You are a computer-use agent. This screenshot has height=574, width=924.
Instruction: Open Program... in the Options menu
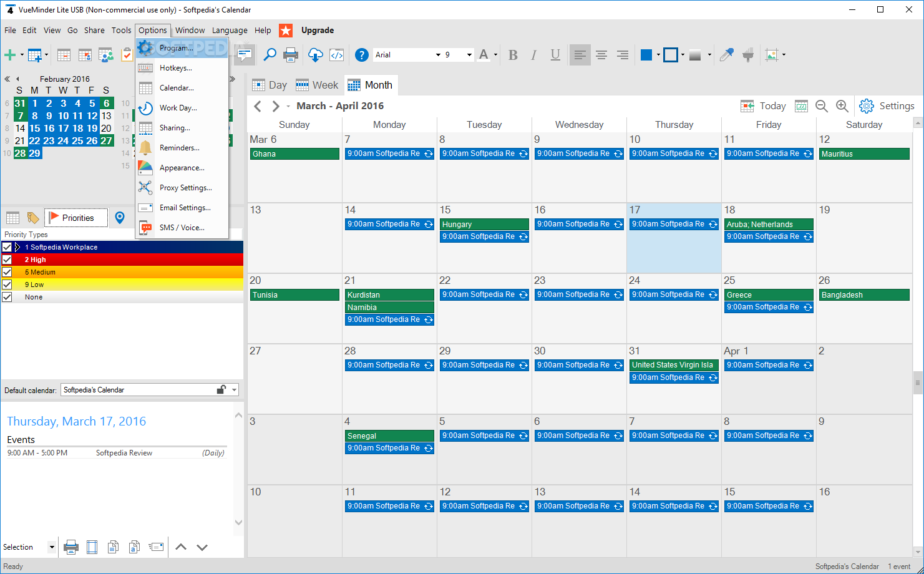click(182, 48)
